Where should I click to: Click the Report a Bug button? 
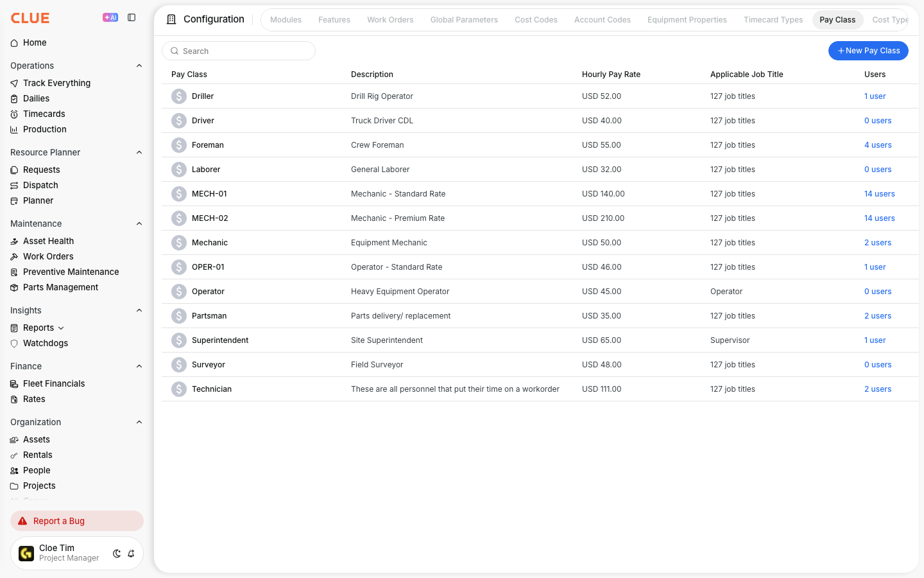tap(77, 521)
